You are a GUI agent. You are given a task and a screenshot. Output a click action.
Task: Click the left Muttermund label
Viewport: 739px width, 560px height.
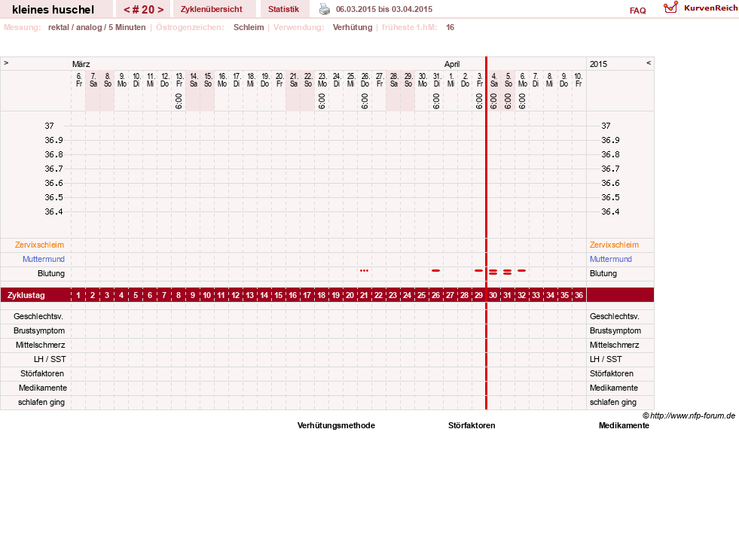pyautogui.click(x=44, y=259)
